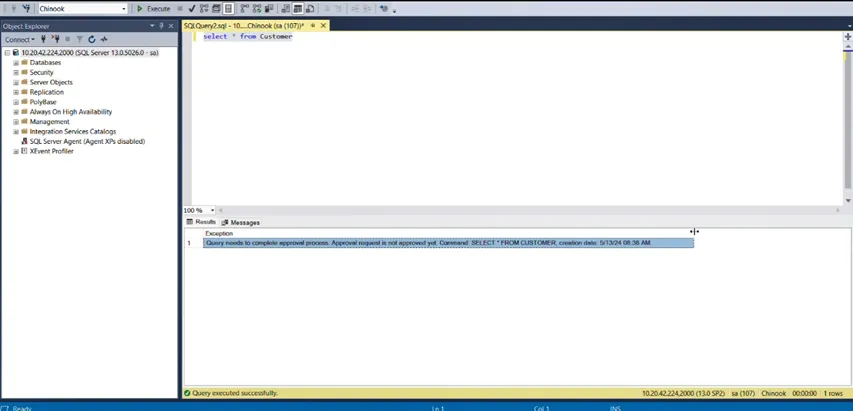Open the 100 % zoom dropdown

212,210
